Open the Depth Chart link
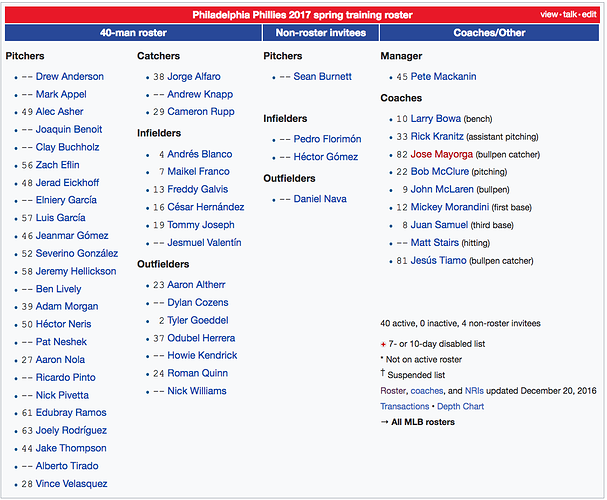 [x=461, y=407]
